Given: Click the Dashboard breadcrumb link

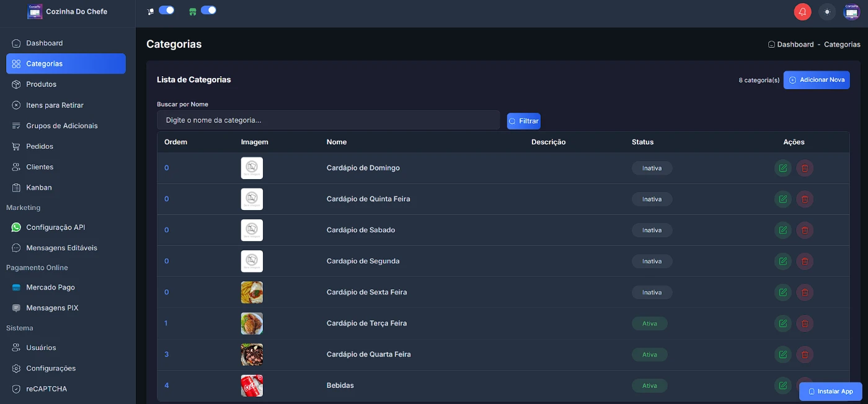Looking at the screenshot, I should [795, 45].
